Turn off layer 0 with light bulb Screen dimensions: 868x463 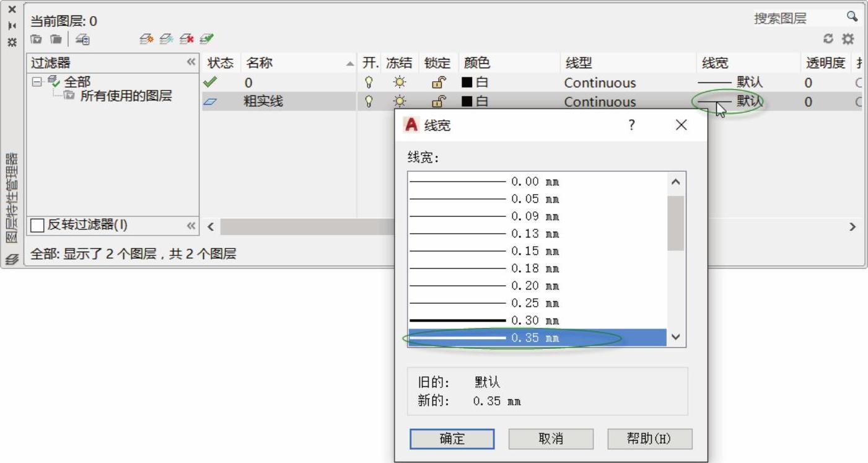click(x=369, y=82)
